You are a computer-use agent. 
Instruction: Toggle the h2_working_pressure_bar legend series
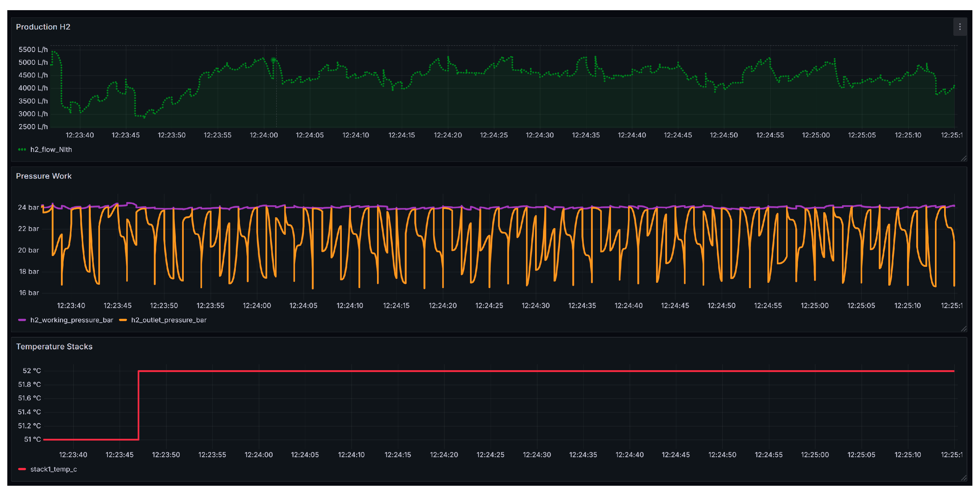71,320
